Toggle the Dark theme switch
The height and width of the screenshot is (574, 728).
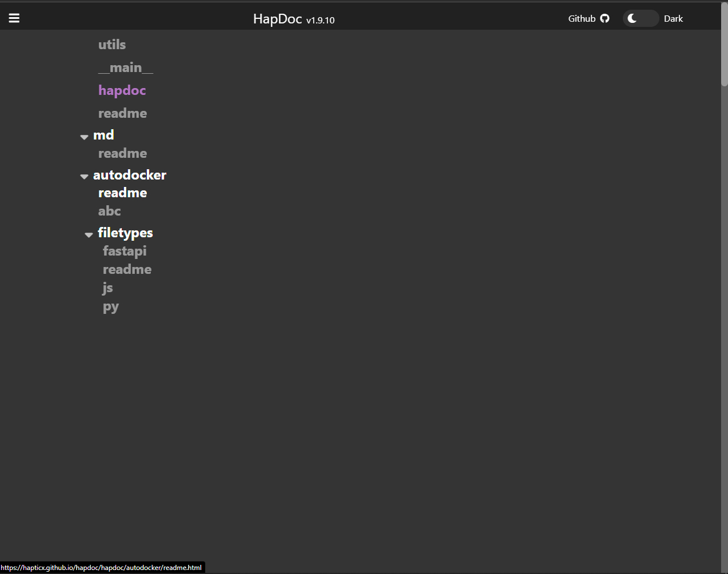pos(641,18)
